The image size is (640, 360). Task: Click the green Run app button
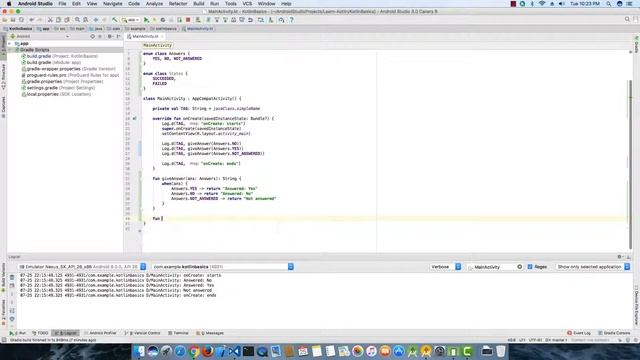pyautogui.click(x=146, y=20)
